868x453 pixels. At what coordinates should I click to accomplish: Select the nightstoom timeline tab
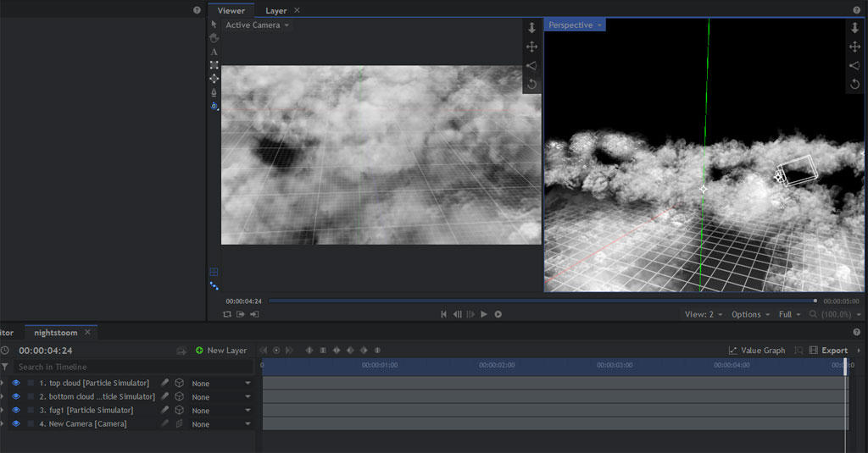[x=55, y=333]
